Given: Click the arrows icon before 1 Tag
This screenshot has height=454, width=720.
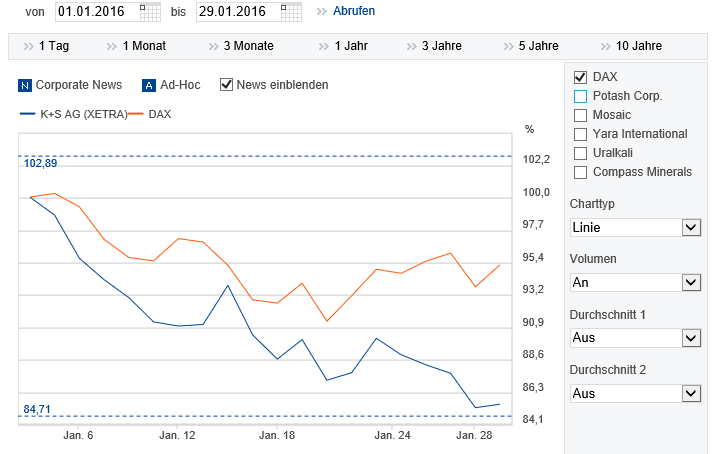Looking at the screenshot, I should (x=27, y=46).
